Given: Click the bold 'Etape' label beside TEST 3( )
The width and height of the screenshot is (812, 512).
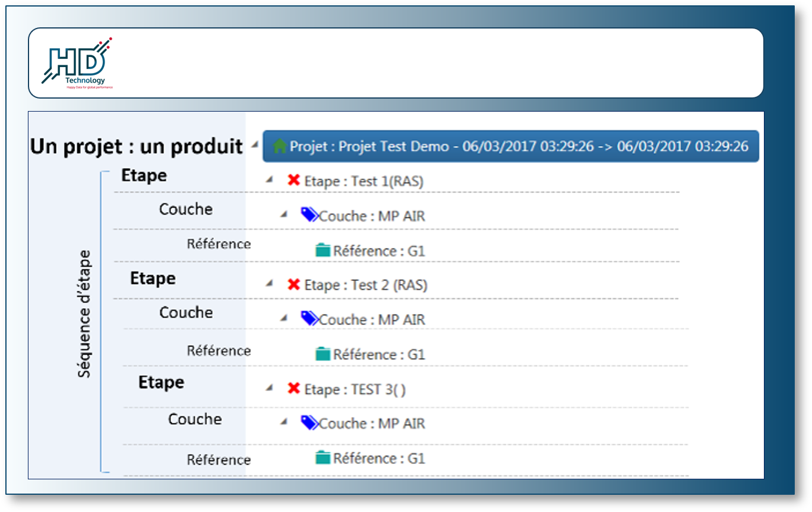Looking at the screenshot, I should 161,382.
